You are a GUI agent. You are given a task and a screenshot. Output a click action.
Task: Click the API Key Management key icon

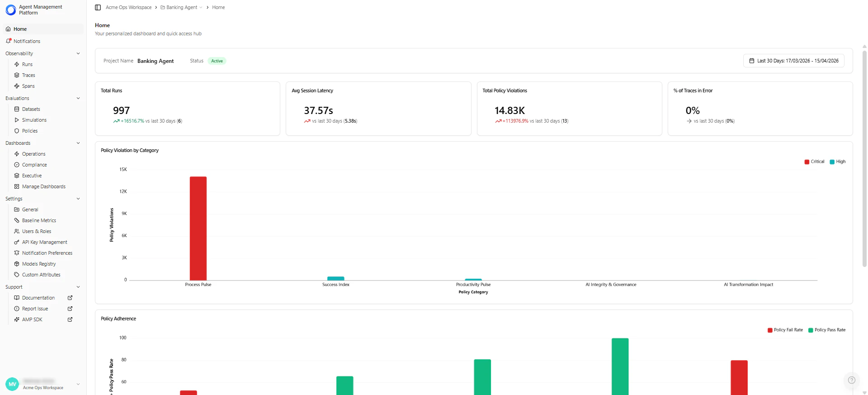click(17, 242)
